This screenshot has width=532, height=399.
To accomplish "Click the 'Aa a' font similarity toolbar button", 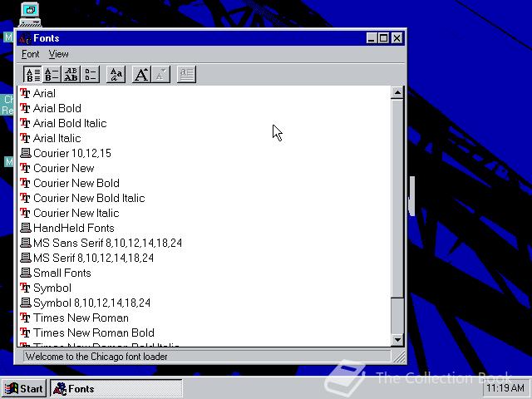I will point(116,74).
